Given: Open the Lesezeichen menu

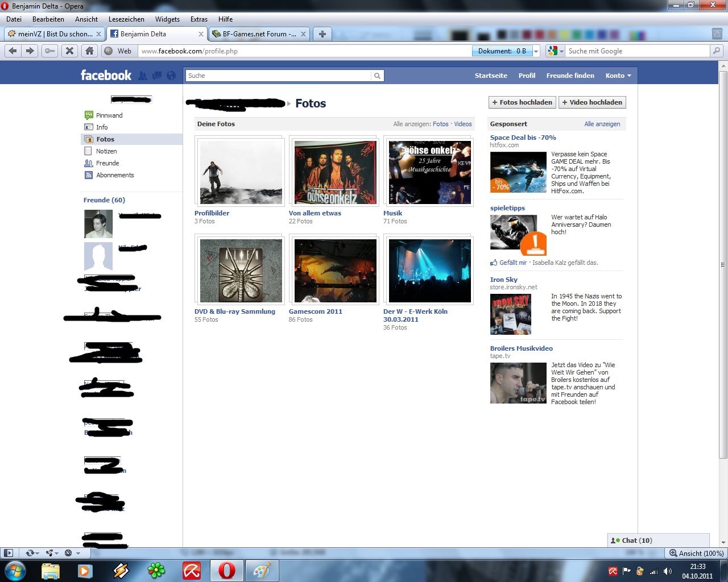Looking at the screenshot, I should [x=126, y=19].
